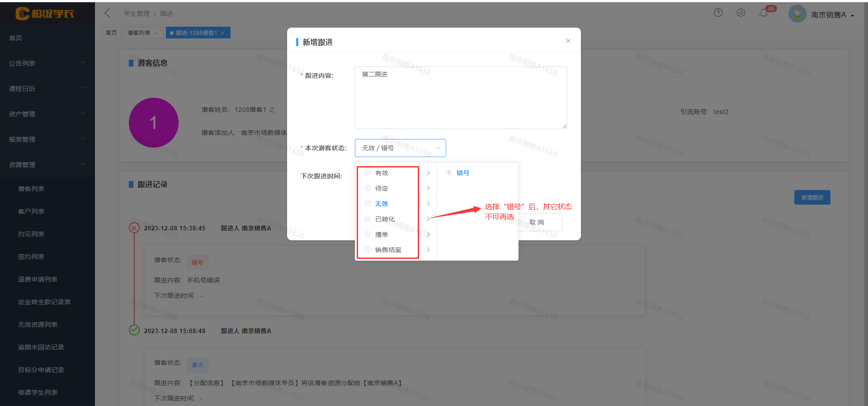Close the 新增跟进 dialog with X

coord(568,41)
